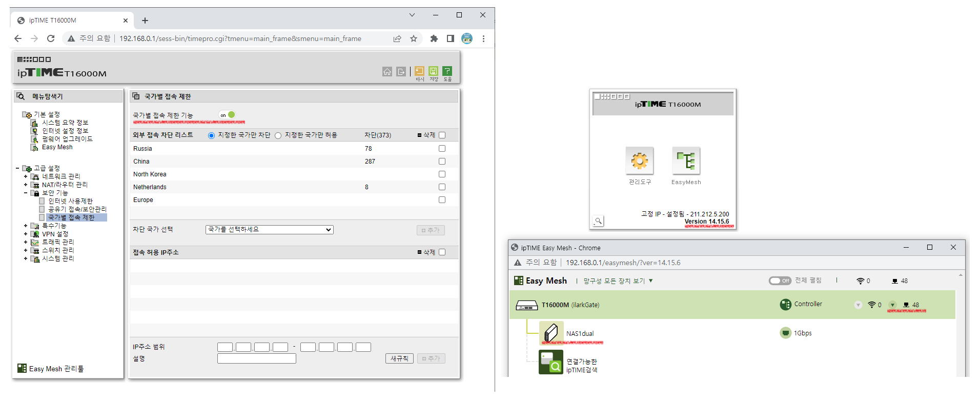Click the Chrome extensions puzzle icon
Image resolution: width=980 pixels, height=401 pixels.
[434, 38]
